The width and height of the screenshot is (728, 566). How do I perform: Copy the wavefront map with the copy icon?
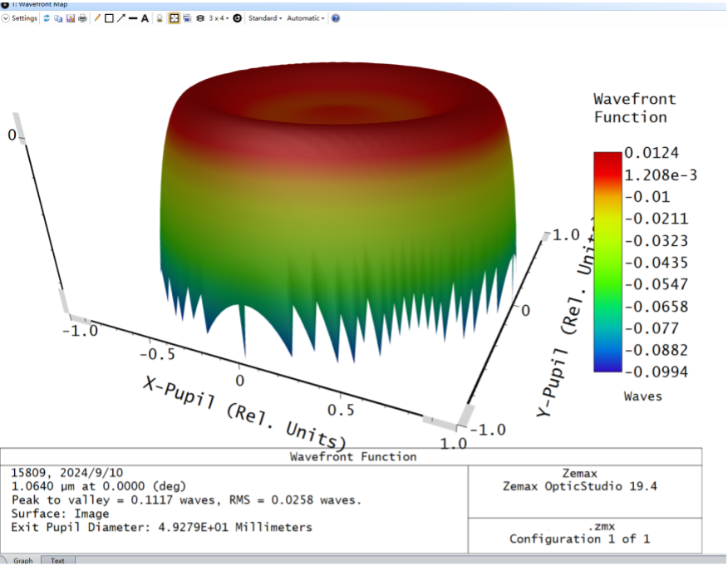58,18
